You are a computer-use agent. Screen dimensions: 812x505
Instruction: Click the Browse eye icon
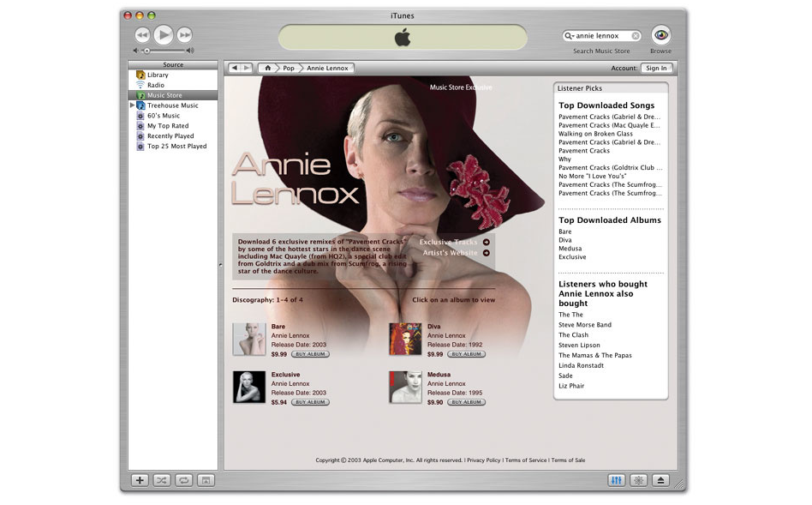click(661, 35)
